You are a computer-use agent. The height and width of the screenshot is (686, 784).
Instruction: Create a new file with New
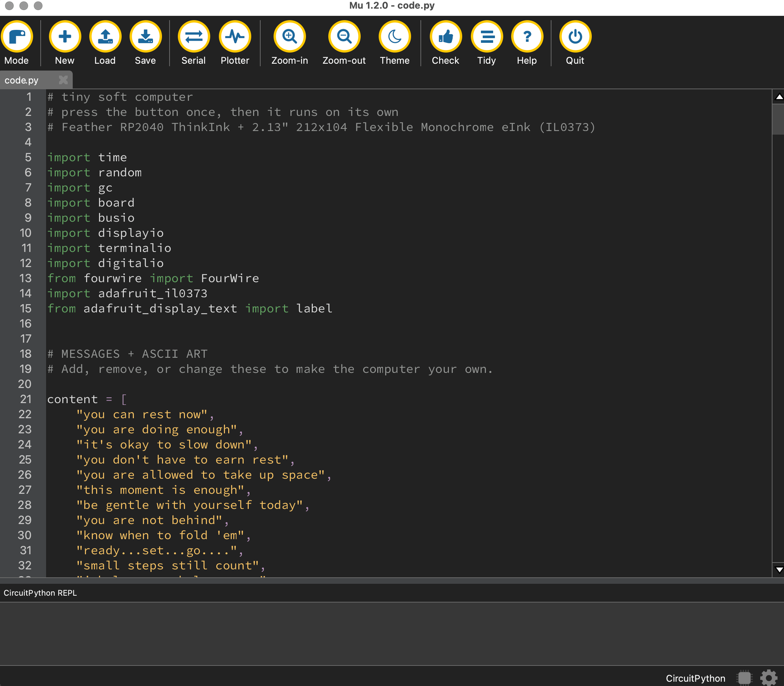coord(65,37)
